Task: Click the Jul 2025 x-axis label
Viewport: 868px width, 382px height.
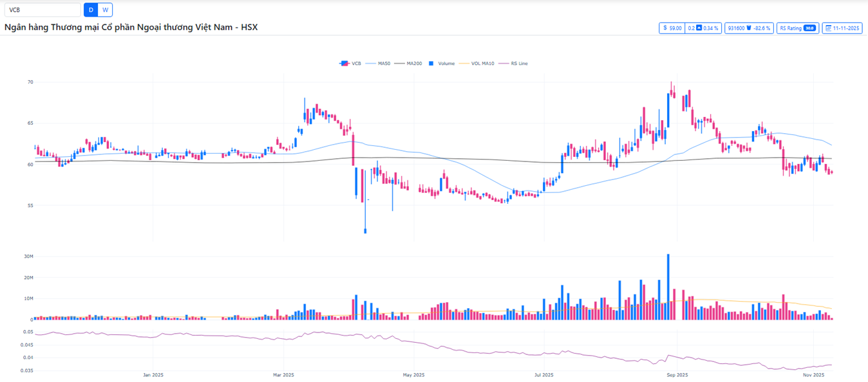Action: click(543, 375)
